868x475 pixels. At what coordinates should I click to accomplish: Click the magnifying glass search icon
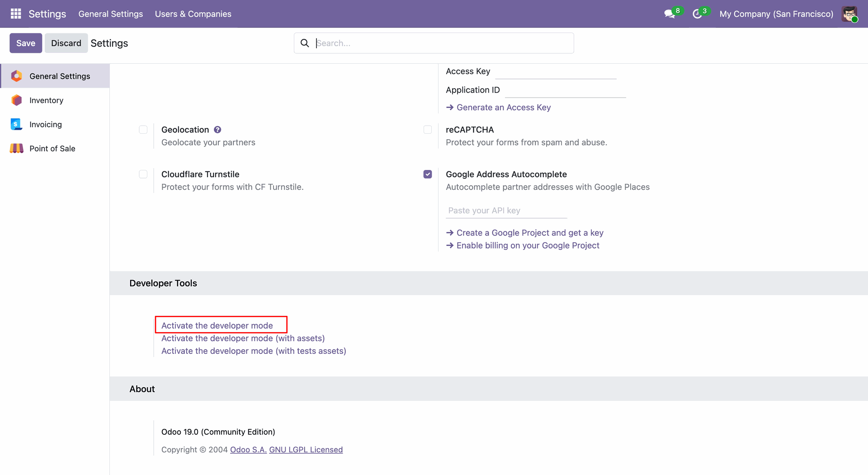click(305, 43)
